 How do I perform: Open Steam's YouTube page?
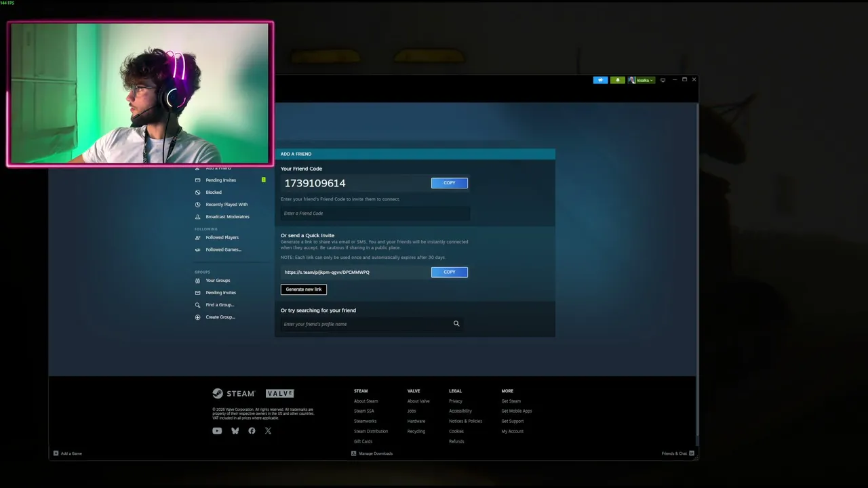pos(217,431)
